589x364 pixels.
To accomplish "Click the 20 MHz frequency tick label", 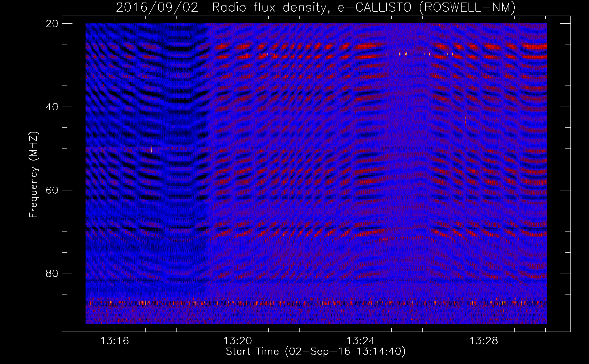I will (x=52, y=24).
